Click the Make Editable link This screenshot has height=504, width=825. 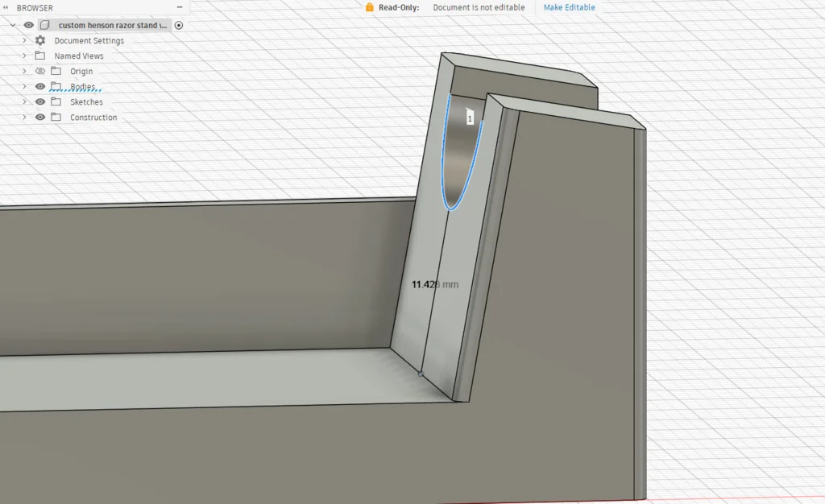[x=569, y=7]
